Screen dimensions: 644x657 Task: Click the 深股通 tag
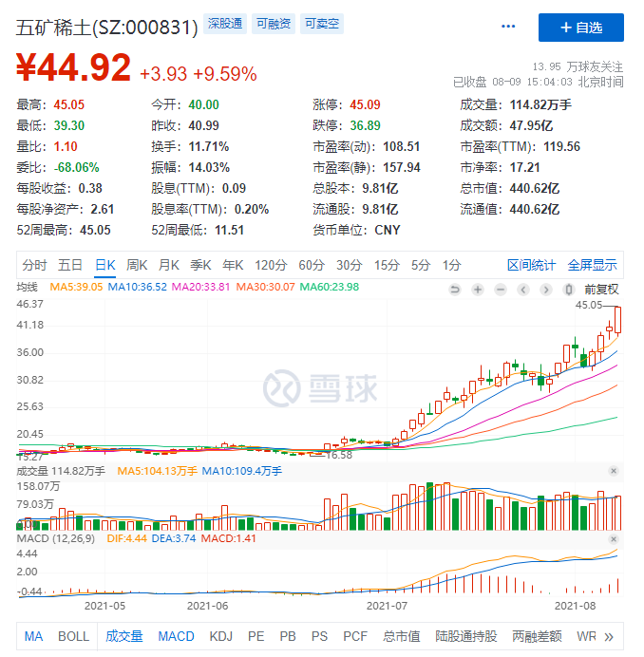point(225,24)
